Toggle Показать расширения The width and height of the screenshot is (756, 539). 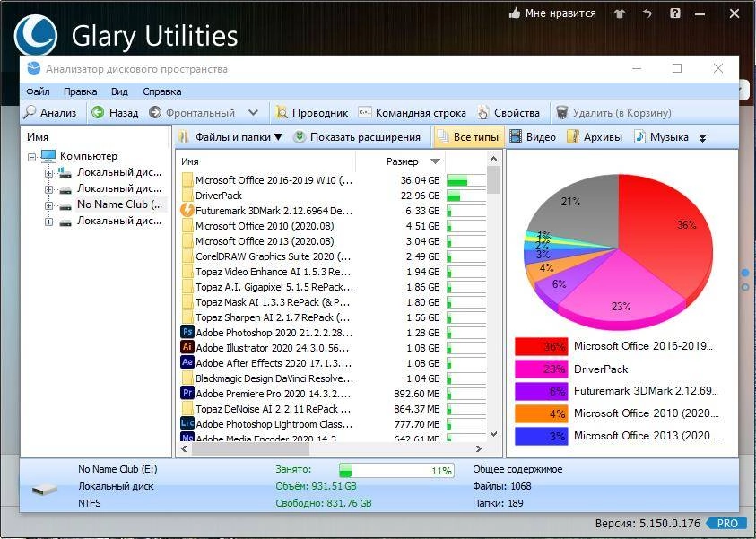pyautogui.click(x=357, y=137)
